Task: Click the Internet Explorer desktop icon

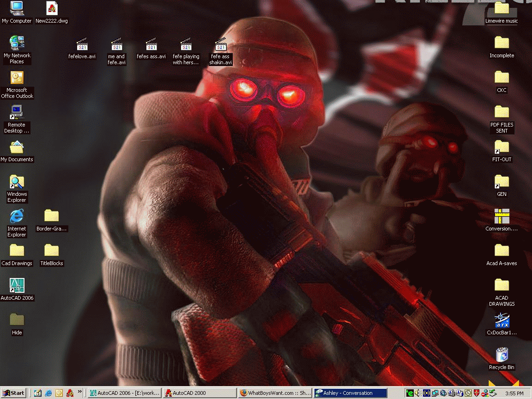Action: coord(17,217)
